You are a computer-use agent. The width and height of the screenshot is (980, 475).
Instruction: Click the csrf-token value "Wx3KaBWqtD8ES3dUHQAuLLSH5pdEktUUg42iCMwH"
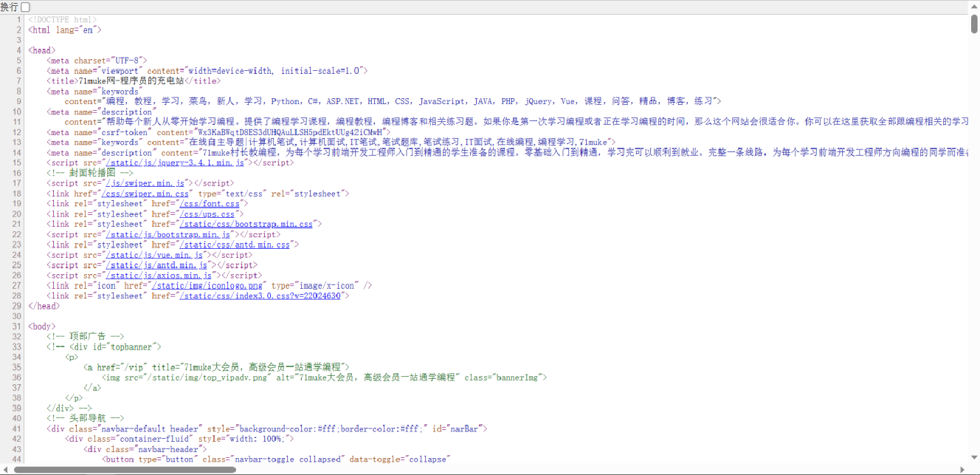coord(291,132)
